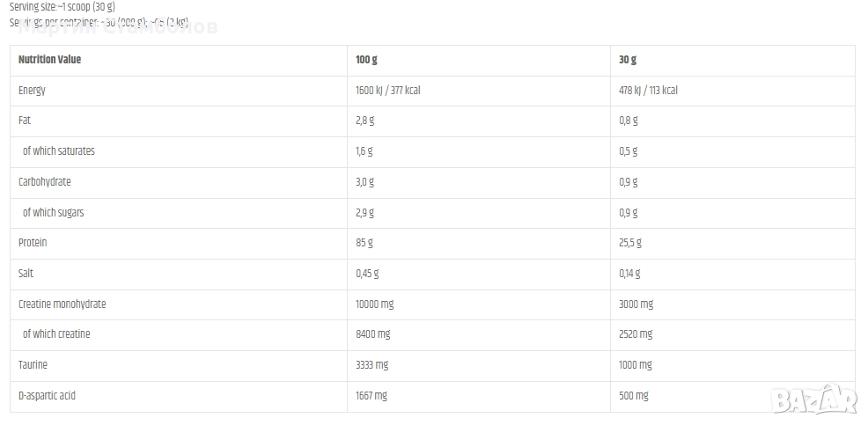Image resolution: width=868 pixels, height=425 pixels.
Task: Select the "of which saturates" label
Action: pyautogui.click(x=58, y=151)
